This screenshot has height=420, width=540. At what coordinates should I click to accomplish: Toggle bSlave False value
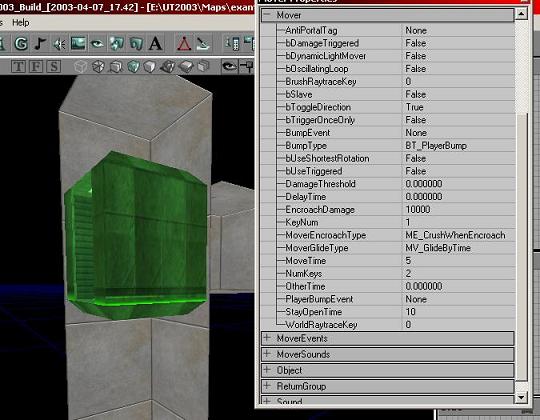(416, 94)
